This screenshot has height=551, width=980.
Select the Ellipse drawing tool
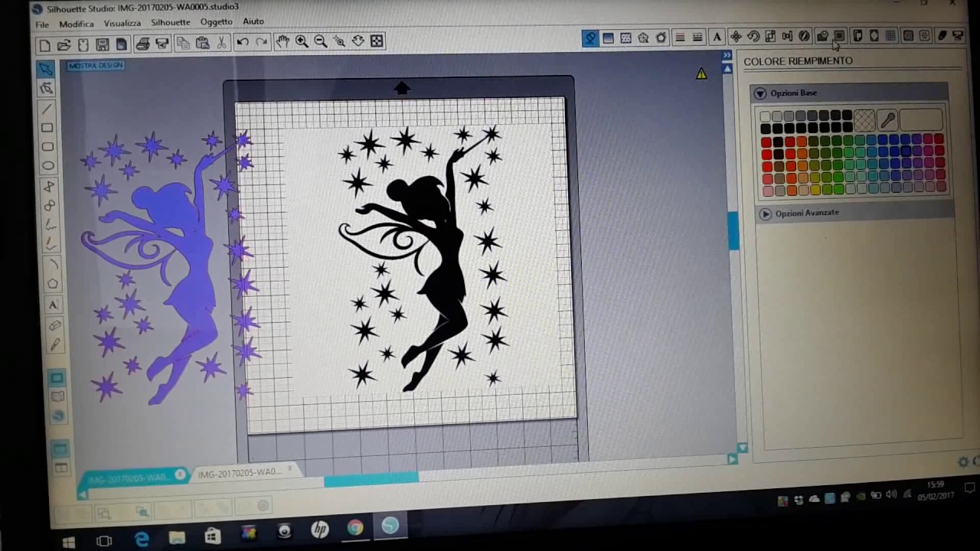[x=48, y=166]
